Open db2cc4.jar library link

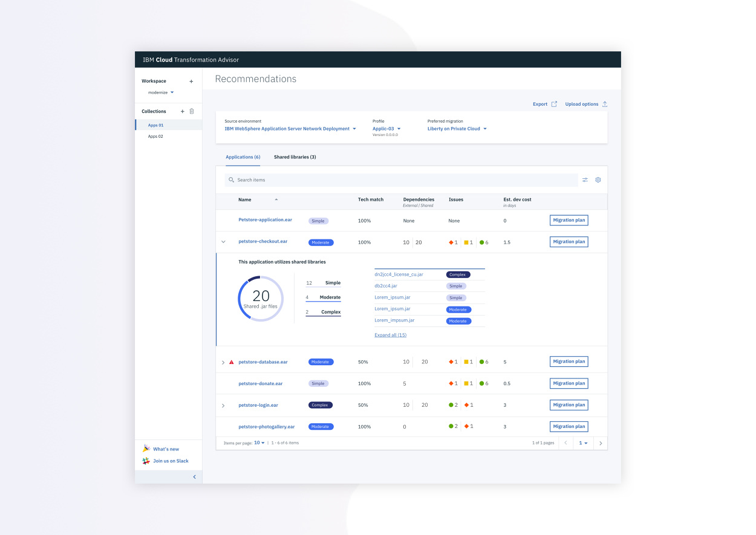[x=386, y=286]
